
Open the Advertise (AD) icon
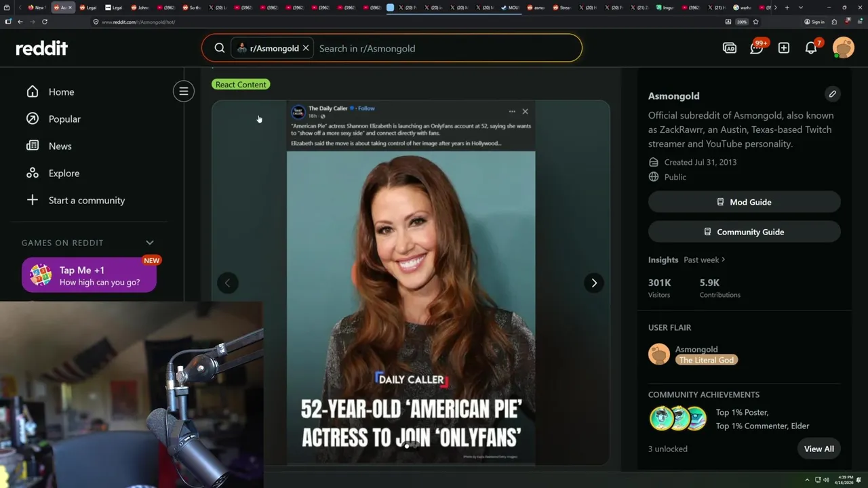pyautogui.click(x=730, y=48)
